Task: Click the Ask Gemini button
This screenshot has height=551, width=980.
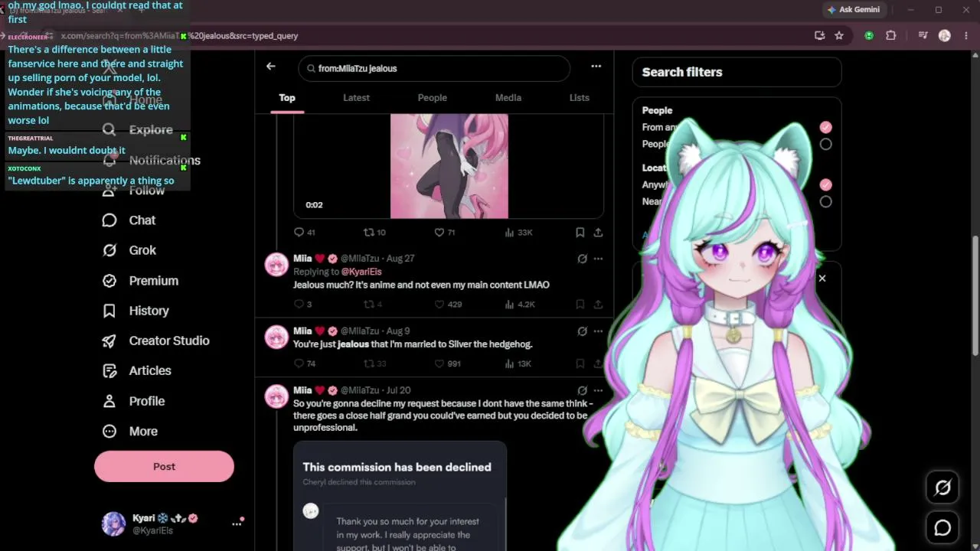Action: (854, 10)
